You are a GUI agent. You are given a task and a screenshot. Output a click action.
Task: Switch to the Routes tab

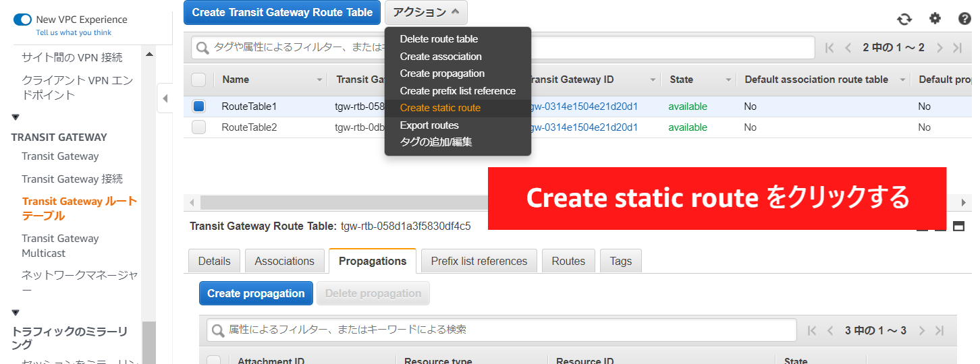(568, 261)
